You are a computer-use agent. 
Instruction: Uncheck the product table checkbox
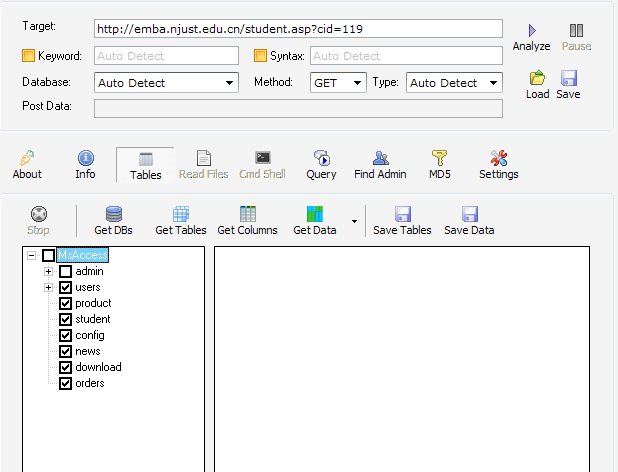click(65, 303)
